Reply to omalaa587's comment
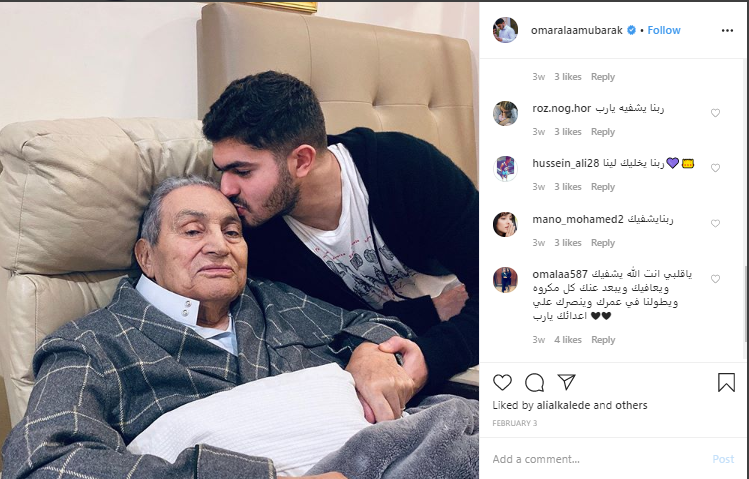This screenshot has width=749, height=479. [x=603, y=340]
